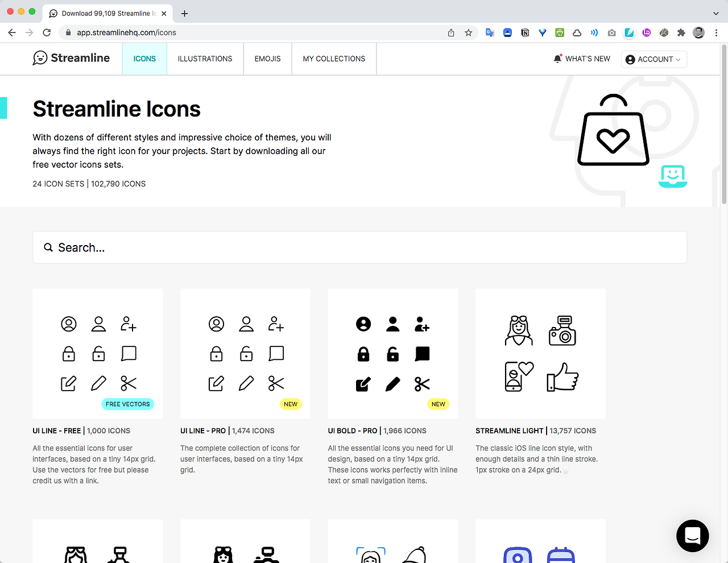Viewport: 728px width, 563px height.
Task: Click the user circle icon in UI Line Free card
Action: point(69,324)
